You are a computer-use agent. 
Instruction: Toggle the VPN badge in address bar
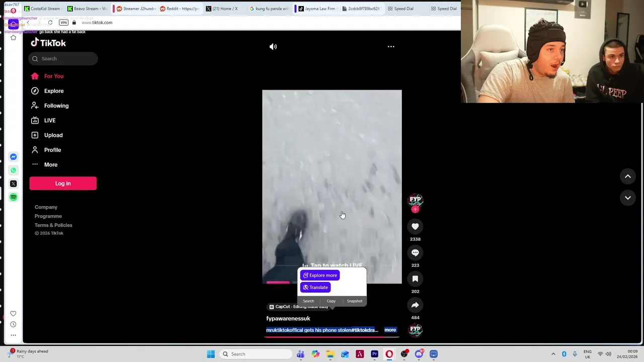pos(63,23)
